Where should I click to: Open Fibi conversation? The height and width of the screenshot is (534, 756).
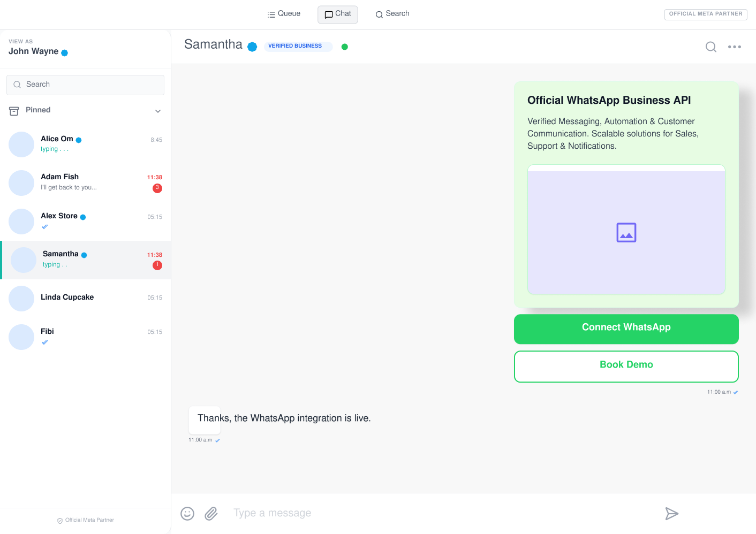86,337
